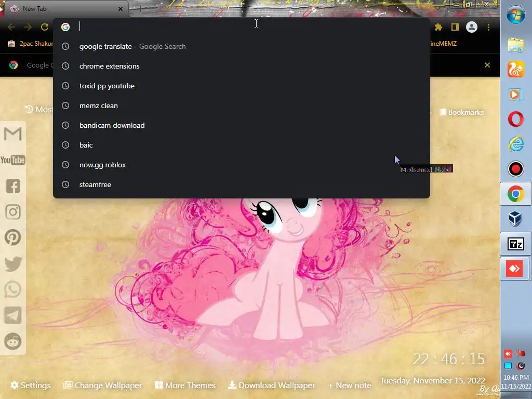532x399 pixels.
Task: Open Telegram shortcut in the sidebar
Action: [13, 315]
